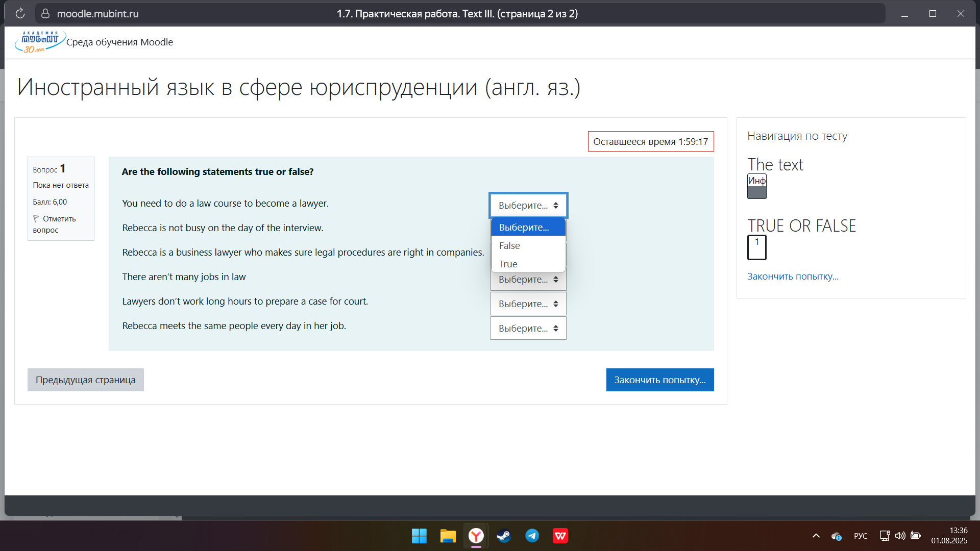Open Steam from the taskbar
The width and height of the screenshot is (980, 551).
click(x=504, y=536)
